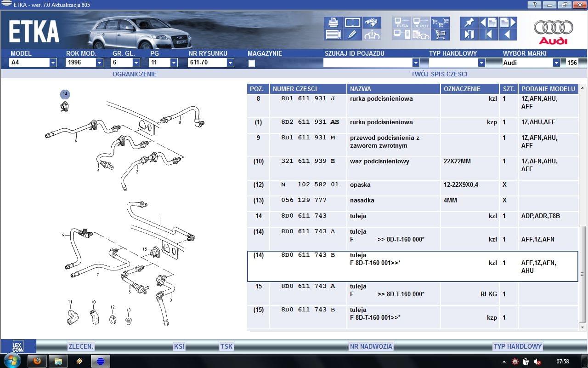This screenshot has height=368, width=588.
Task: Click the single shopping cart icon
Action: [x=441, y=34]
